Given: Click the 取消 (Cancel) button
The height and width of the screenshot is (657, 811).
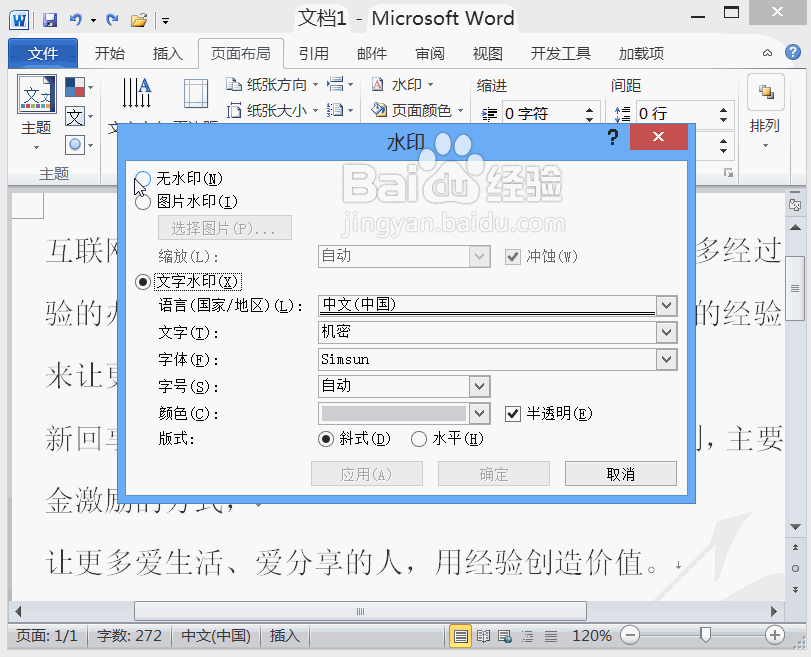Looking at the screenshot, I should point(620,474).
